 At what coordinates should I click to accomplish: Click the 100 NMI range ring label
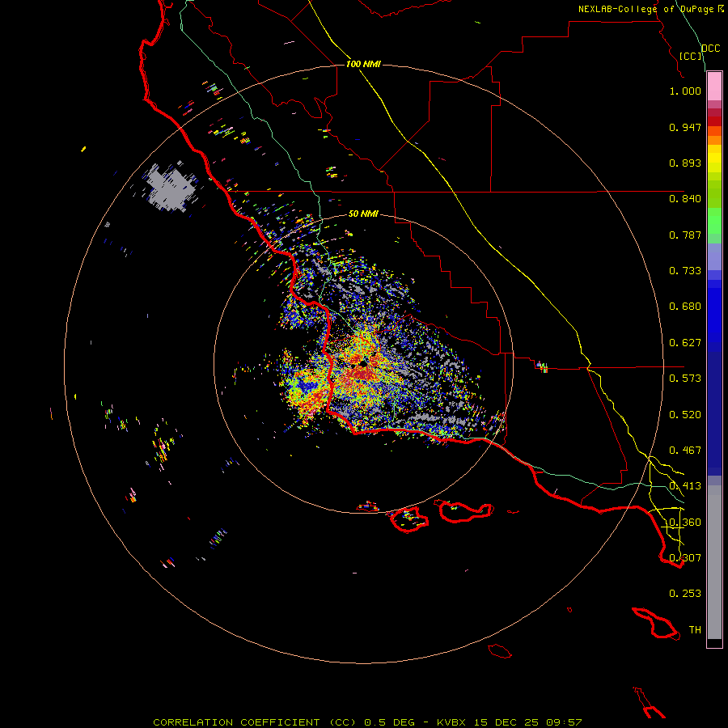[363, 64]
